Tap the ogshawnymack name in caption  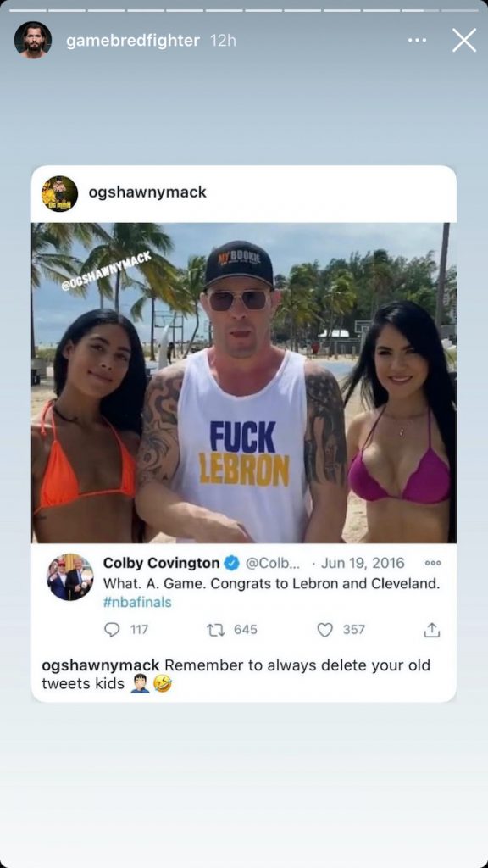(100, 665)
